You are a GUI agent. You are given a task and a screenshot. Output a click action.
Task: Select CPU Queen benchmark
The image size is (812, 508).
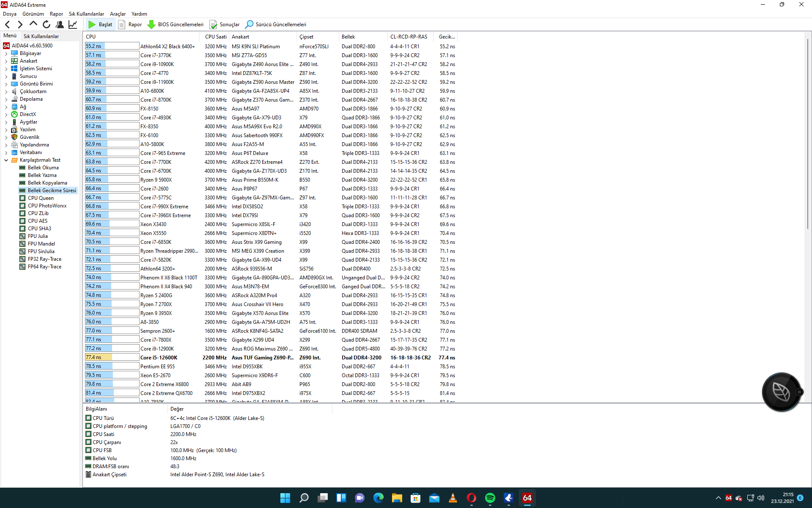coord(41,198)
